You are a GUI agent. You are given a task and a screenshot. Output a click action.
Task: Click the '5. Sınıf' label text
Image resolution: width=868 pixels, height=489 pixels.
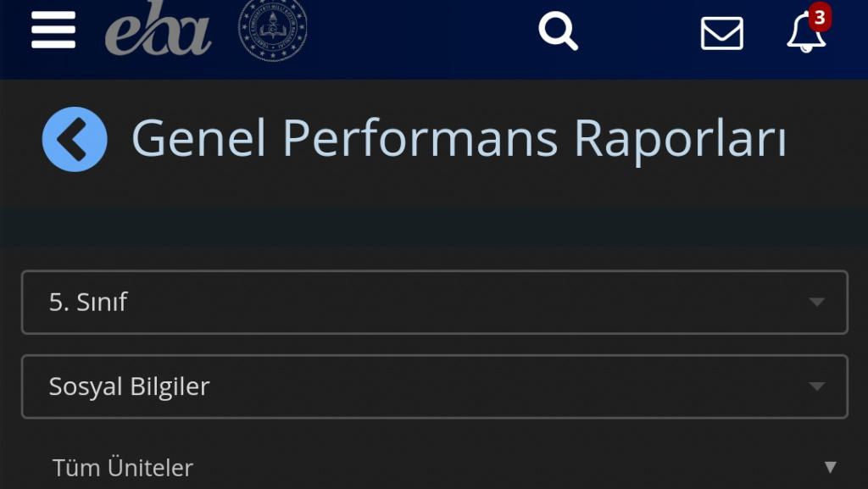pyautogui.click(x=88, y=302)
